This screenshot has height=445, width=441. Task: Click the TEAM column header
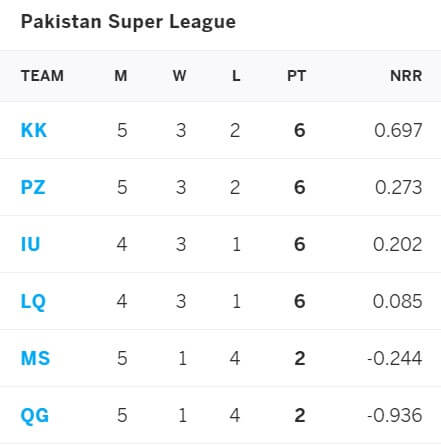pos(42,76)
